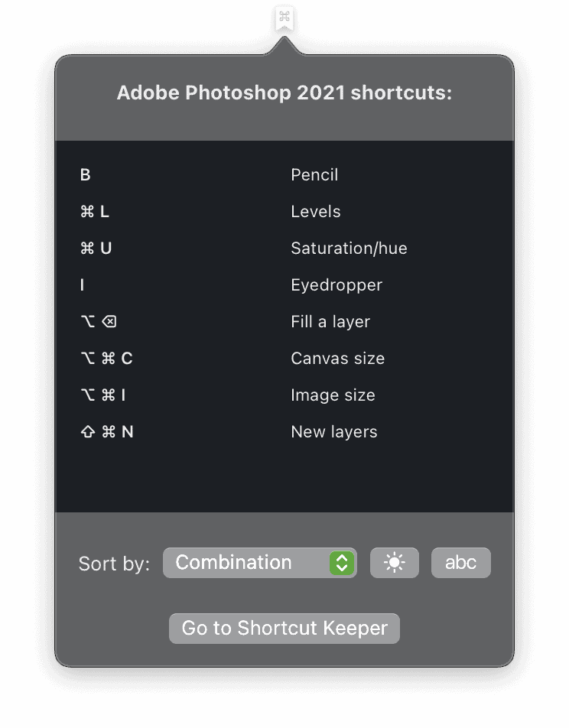Click the Image size shortcut entry

[333, 395]
